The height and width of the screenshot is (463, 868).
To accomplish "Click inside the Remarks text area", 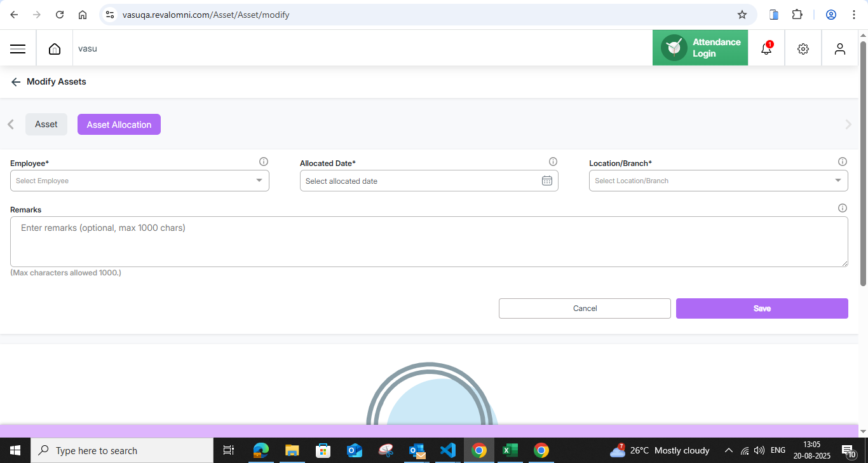I will 429,242.
